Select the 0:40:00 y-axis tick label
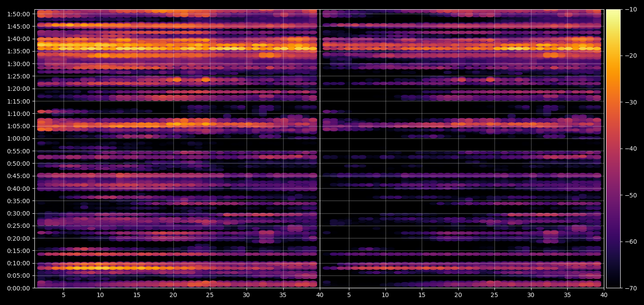 point(19,189)
